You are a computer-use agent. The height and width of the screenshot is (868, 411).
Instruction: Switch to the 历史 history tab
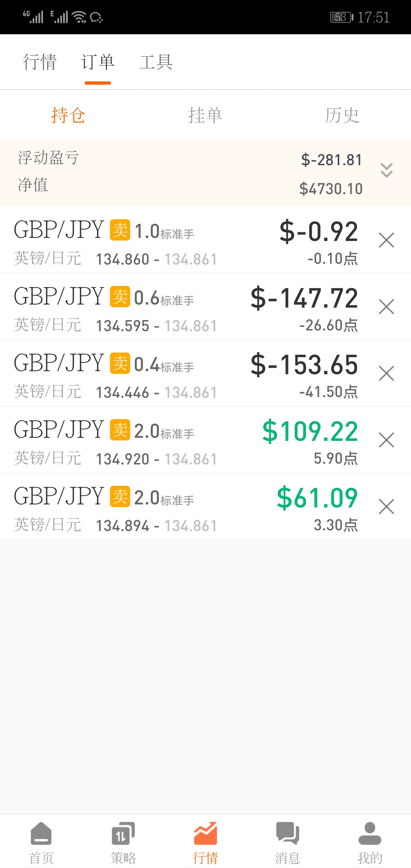coord(342,115)
